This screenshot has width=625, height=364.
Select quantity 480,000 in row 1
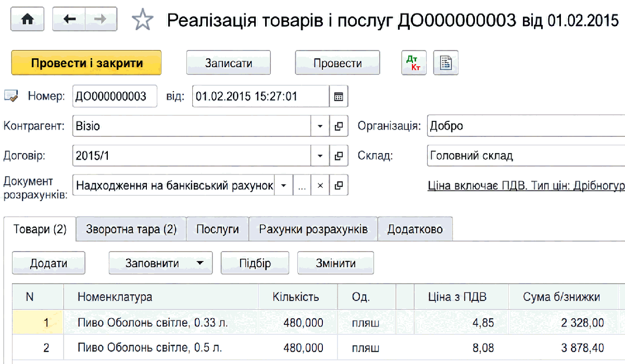tap(298, 323)
